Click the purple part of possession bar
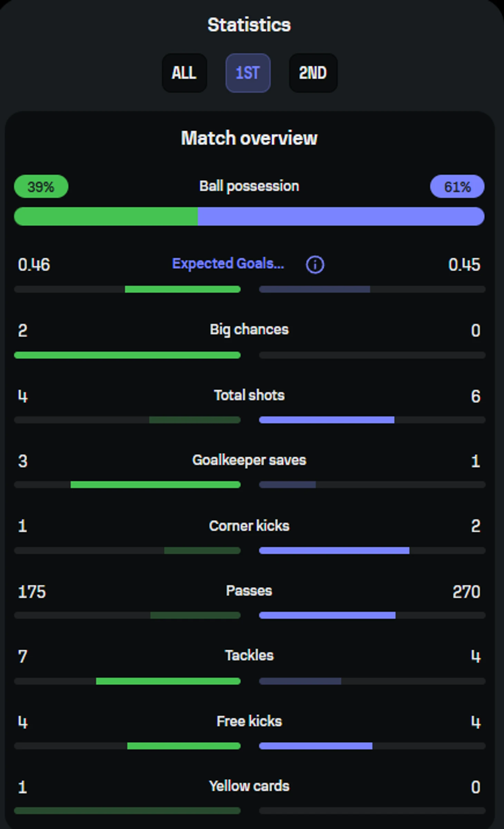The height and width of the screenshot is (829, 504). [x=341, y=216]
